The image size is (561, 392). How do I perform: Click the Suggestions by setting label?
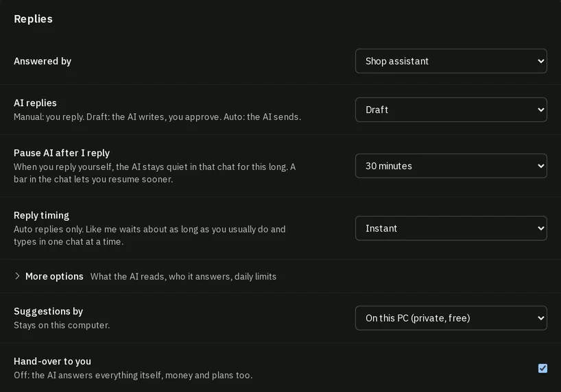click(48, 311)
